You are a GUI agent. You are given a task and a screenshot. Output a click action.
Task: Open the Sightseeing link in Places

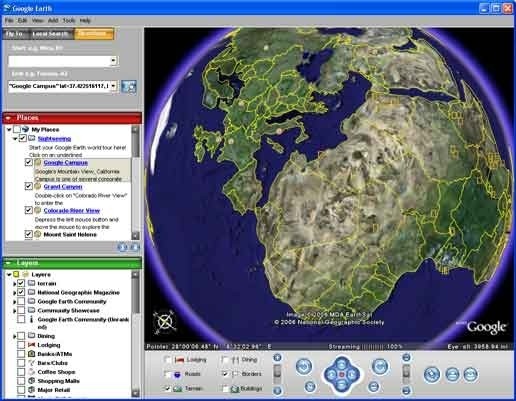pyautogui.click(x=54, y=139)
